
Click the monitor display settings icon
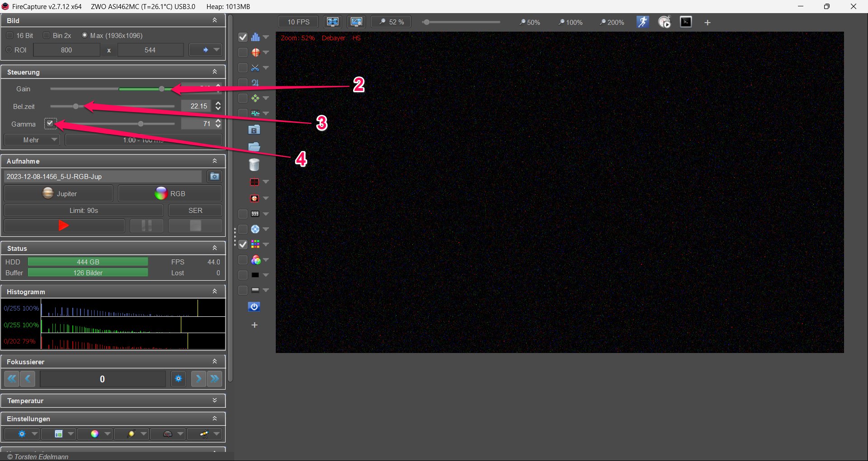pos(356,22)
